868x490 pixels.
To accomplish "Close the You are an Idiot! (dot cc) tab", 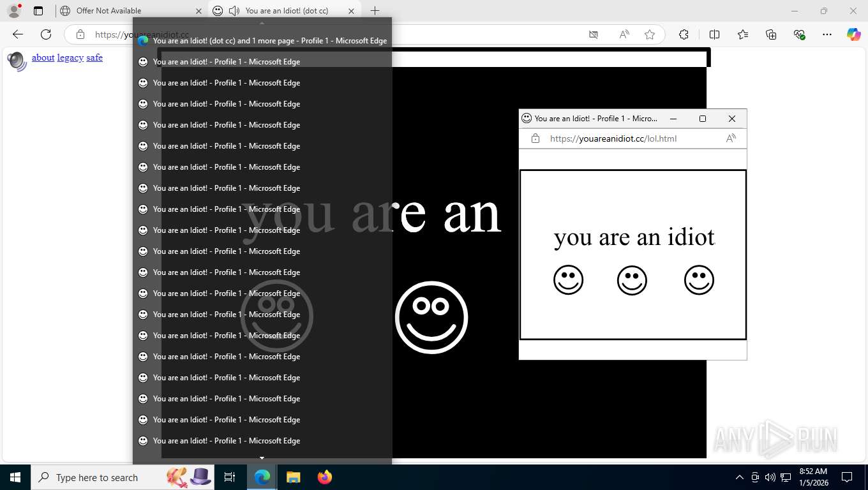I will pyautogui.click(x=351, y=11).
